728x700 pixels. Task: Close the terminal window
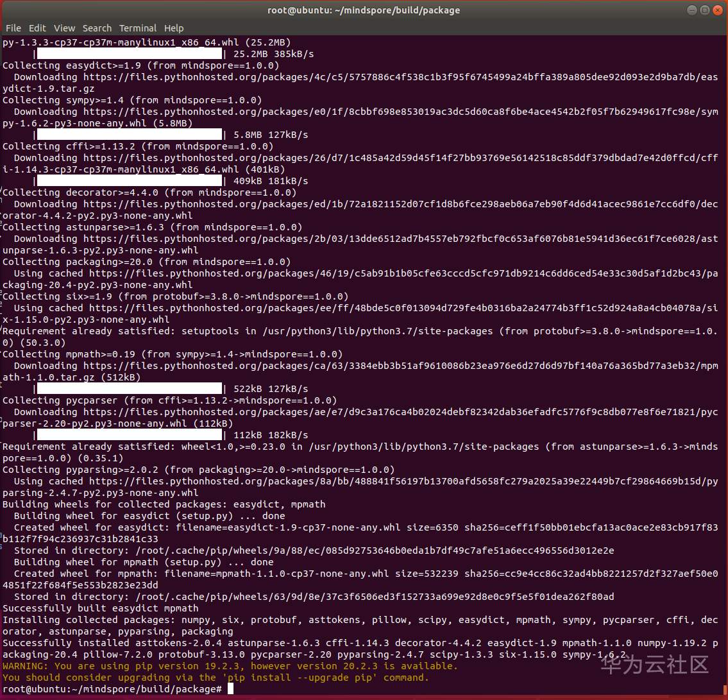click(x=717, y=10)
